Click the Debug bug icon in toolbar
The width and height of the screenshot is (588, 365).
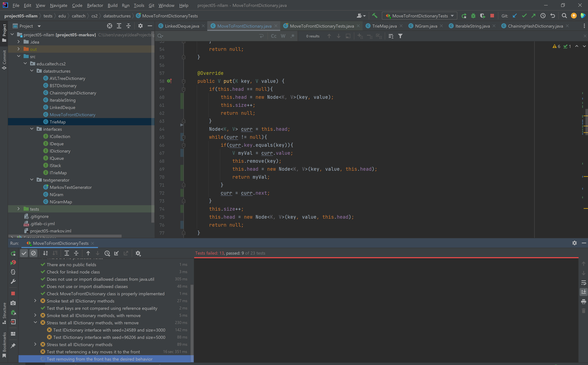[x=473, y=16]
